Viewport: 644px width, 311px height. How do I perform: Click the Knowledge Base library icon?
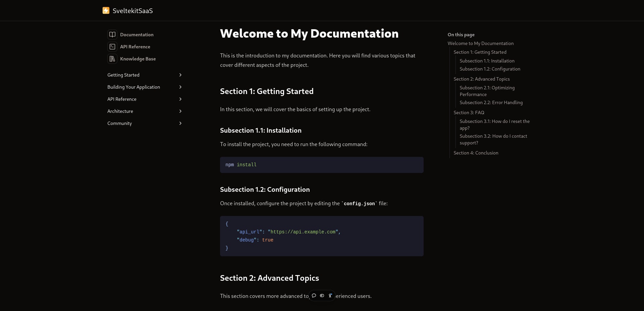(x=112, y=59)
